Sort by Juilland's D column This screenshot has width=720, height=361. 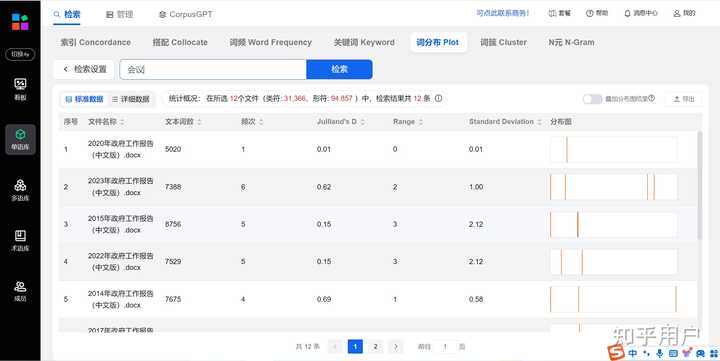[362, 122]
